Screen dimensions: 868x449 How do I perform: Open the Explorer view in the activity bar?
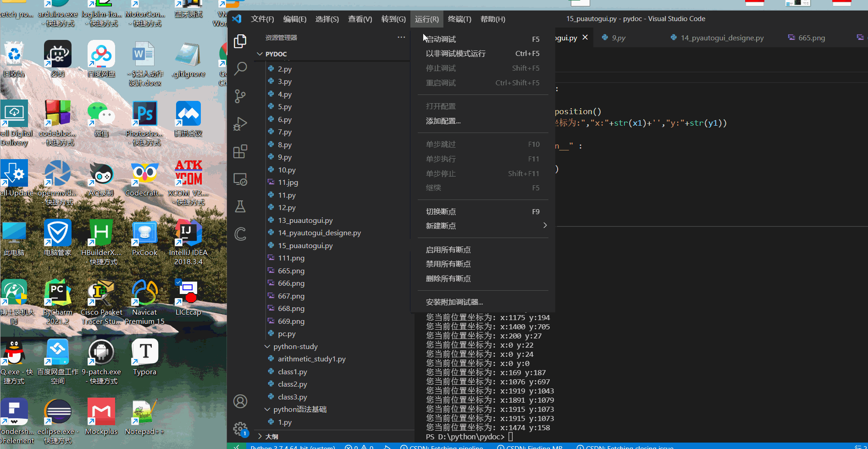(240, 41)
